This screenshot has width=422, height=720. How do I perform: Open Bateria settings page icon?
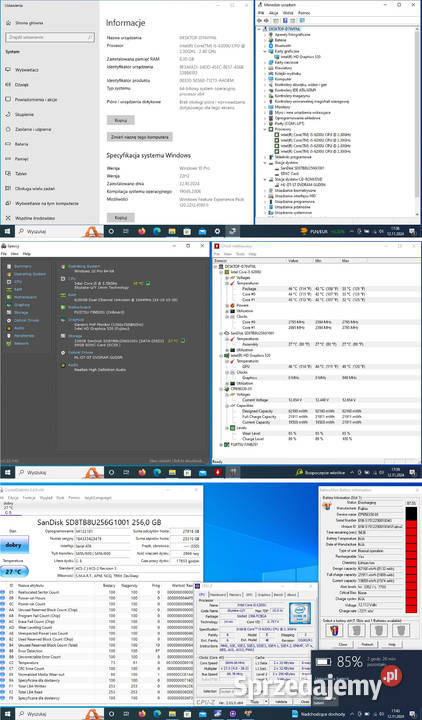point(8,144)
